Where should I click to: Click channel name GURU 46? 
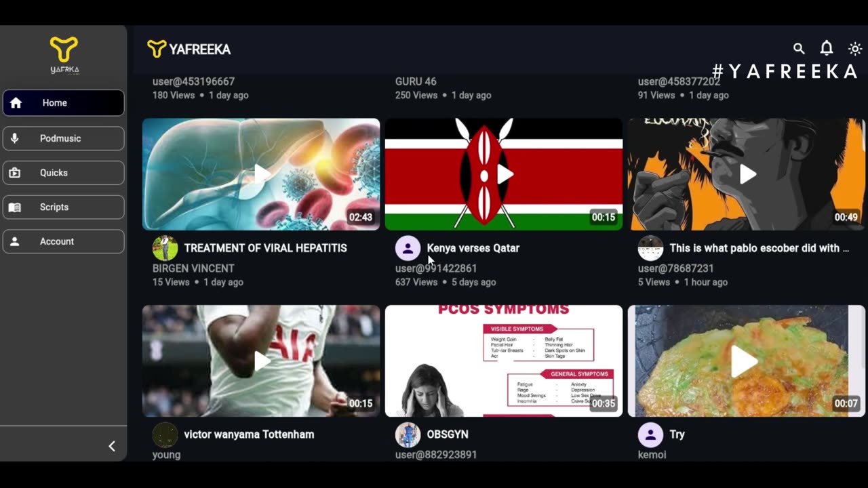pyautogui.click(x=416, y=81)
